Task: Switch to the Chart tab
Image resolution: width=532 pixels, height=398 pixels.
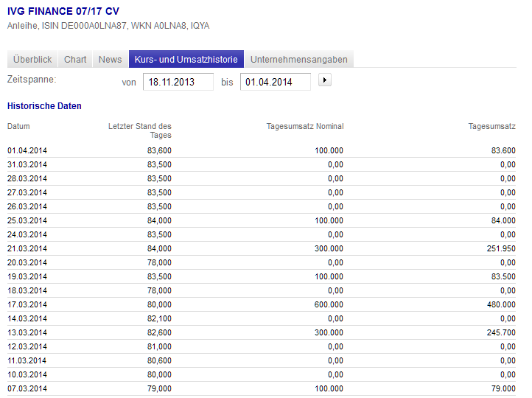Action: point(75,60)
